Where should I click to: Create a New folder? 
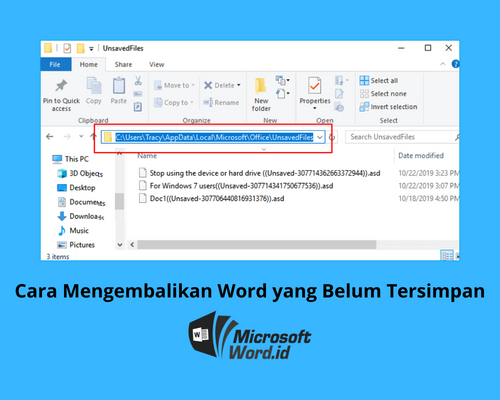[261, 94]
